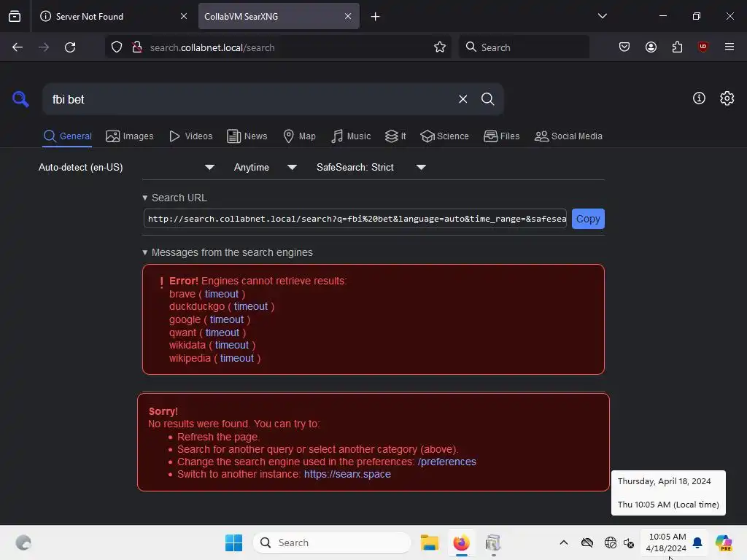Screen dimensions: 747x560
Task: Open Anytime time range dropdown
Action: coord(266,167)
